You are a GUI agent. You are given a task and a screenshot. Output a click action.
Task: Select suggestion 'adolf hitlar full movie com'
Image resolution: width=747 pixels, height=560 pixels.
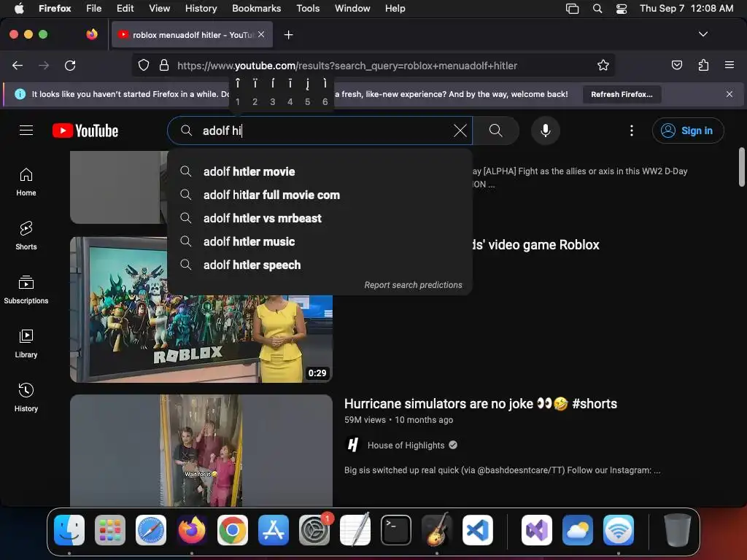[x=320, y=195]
